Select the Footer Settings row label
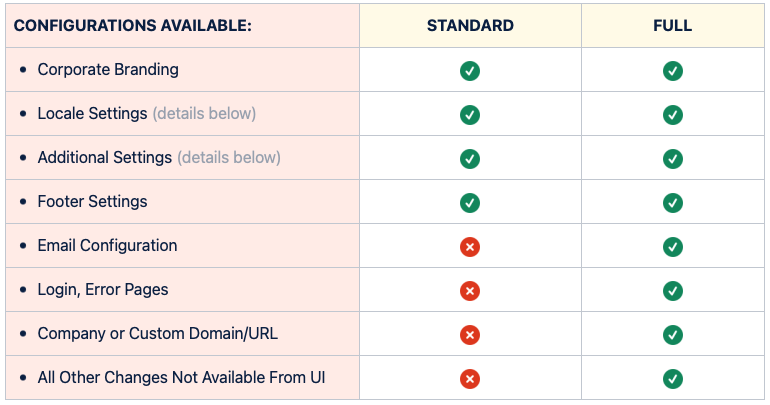Screen dimensions: 770x405 pyautogui.click(x=92, y=202)
